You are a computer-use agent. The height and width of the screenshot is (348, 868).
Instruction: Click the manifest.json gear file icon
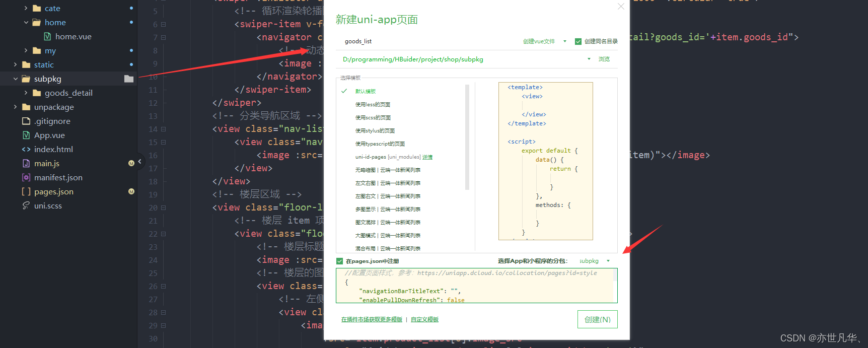pos(26,177)
